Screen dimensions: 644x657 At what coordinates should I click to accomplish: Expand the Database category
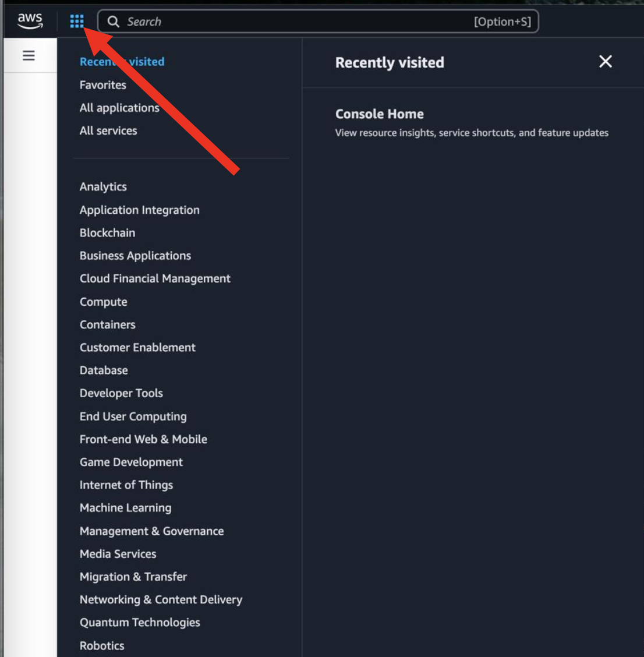point(104,370)
